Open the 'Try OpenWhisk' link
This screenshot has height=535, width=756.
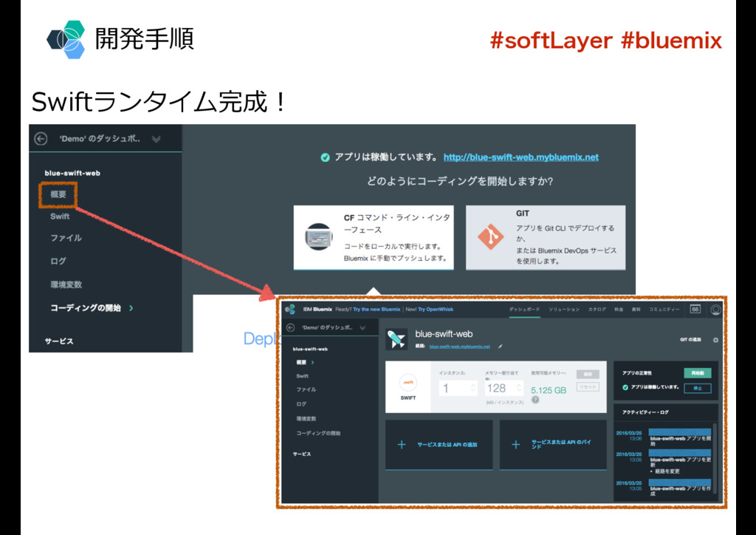coord(436,309)
